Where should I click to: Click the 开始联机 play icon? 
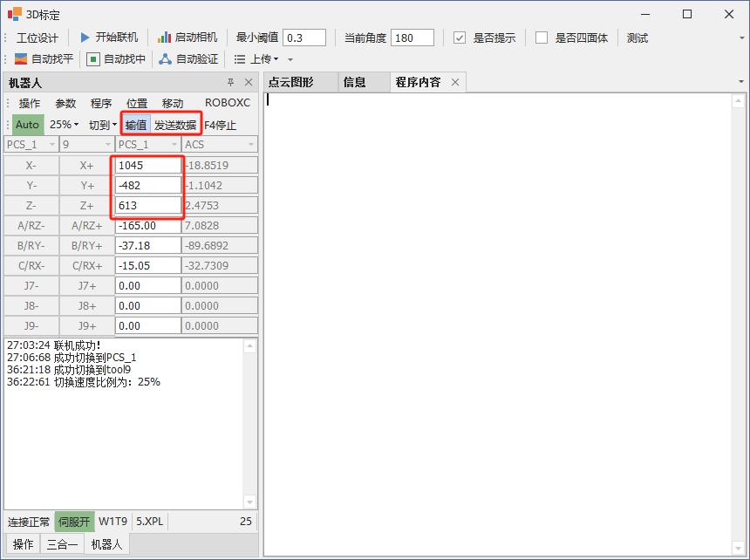pyautogui.click(x=85, y=38)
